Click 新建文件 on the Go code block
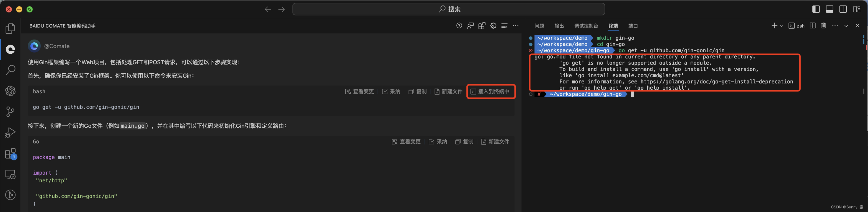Viewport: 868px width, 212px height. coord(495,141)
